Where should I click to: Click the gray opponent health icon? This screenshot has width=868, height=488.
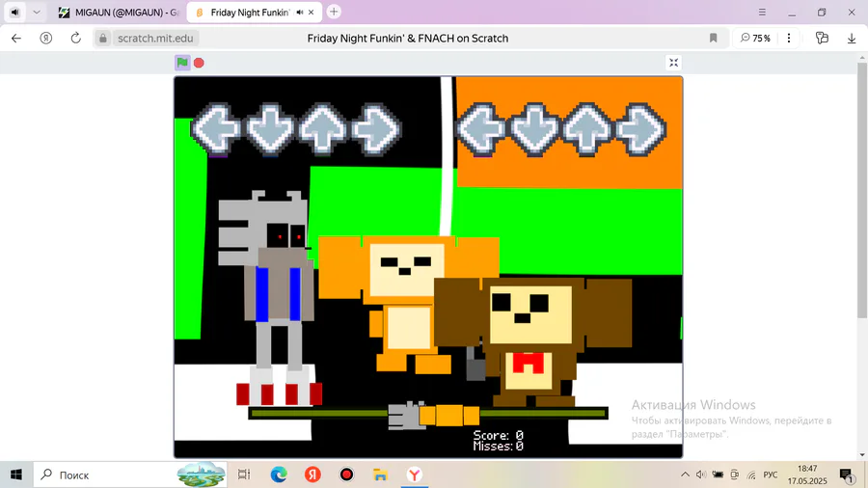pyautogui.click(x=406, y=416)
